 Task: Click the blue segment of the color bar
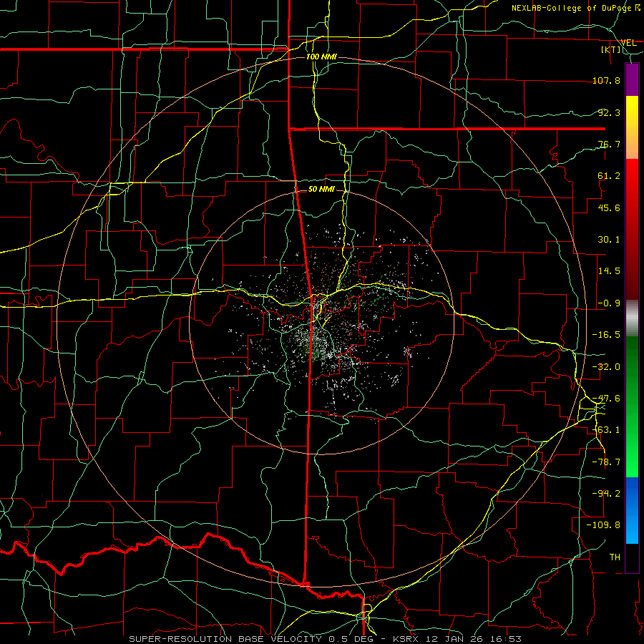click(632, 510)
